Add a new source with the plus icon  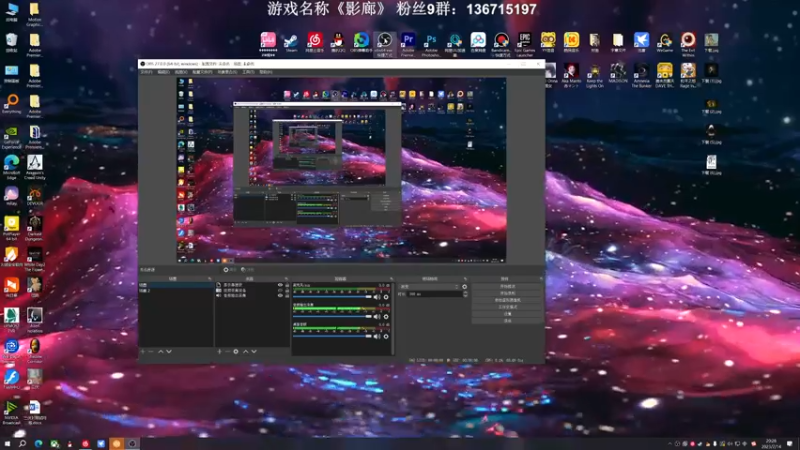point(219,352)
